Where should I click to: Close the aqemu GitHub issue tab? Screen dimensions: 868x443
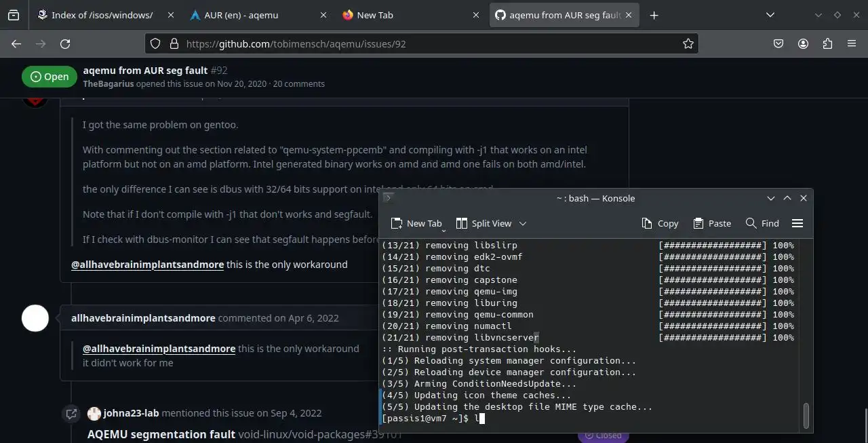point(629,15)
